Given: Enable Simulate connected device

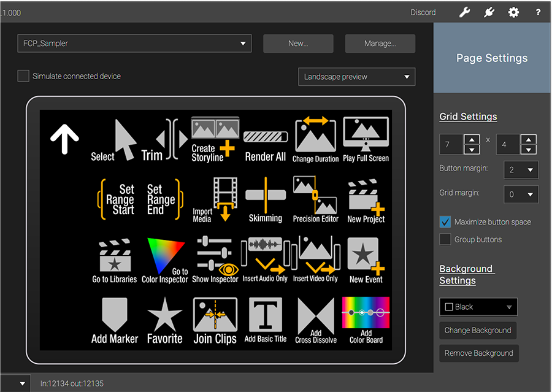Looking at the screenshot, I should click(23, 76).
